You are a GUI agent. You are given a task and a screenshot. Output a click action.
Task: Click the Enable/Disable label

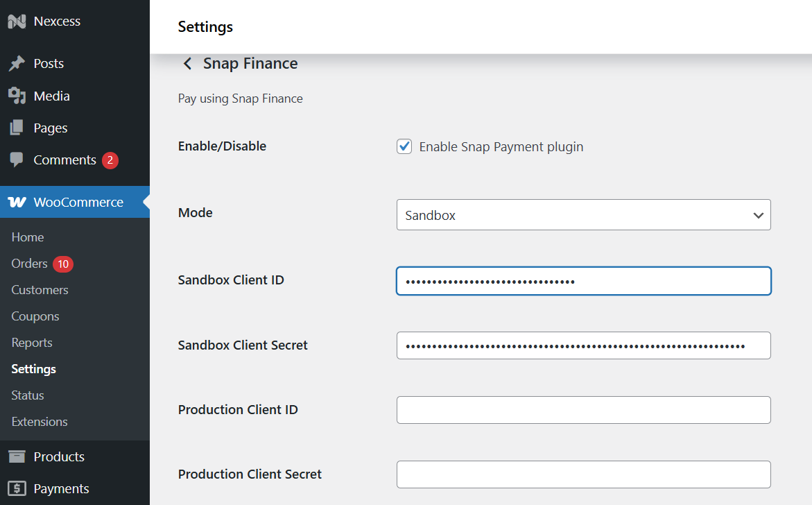[222, 146]
